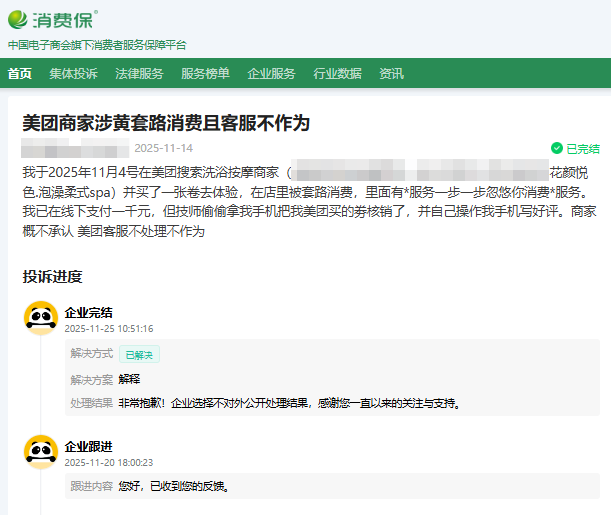Click the complaint title 美团商家涉黄套路消费且客服不作为

click(x=166, y=122)
